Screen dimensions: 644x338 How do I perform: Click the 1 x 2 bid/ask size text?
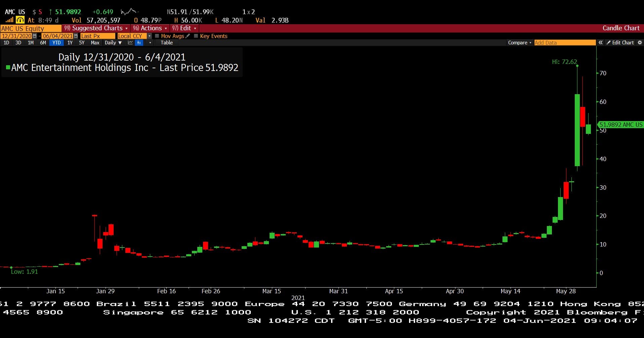click(x=249, y=12)
